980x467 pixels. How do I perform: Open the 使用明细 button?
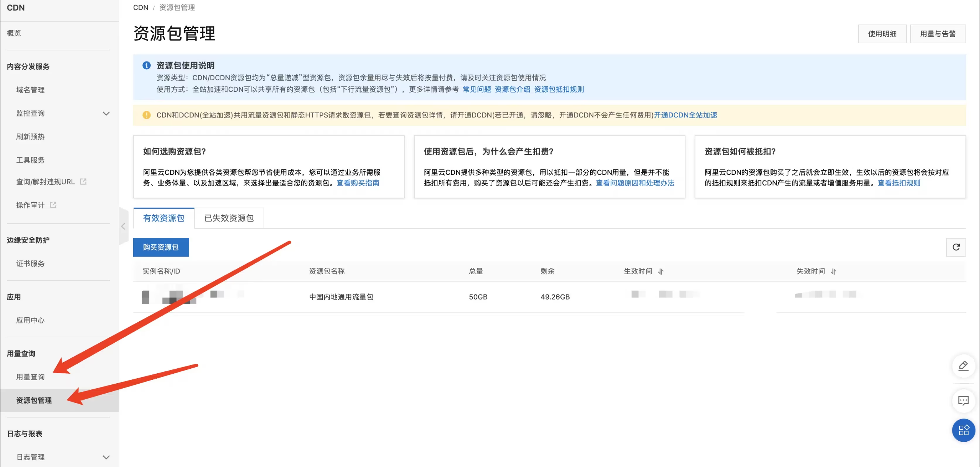coord(882,34)
